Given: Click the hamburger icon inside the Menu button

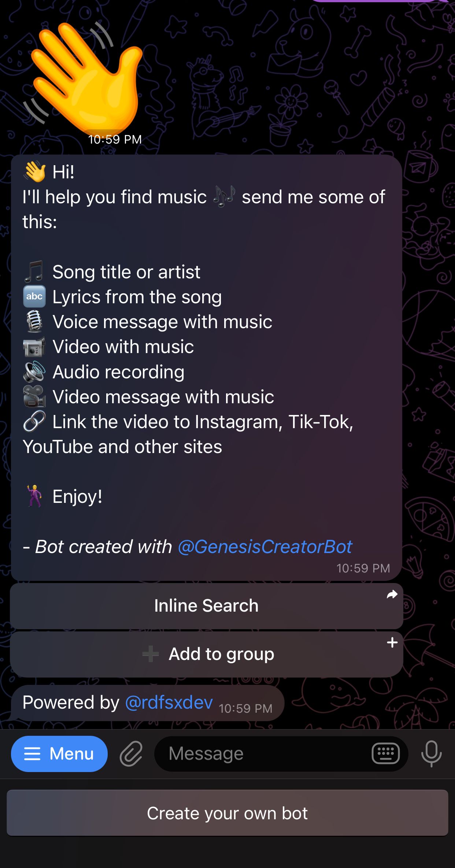Looking at the screenshot, I should click(33, 753).
